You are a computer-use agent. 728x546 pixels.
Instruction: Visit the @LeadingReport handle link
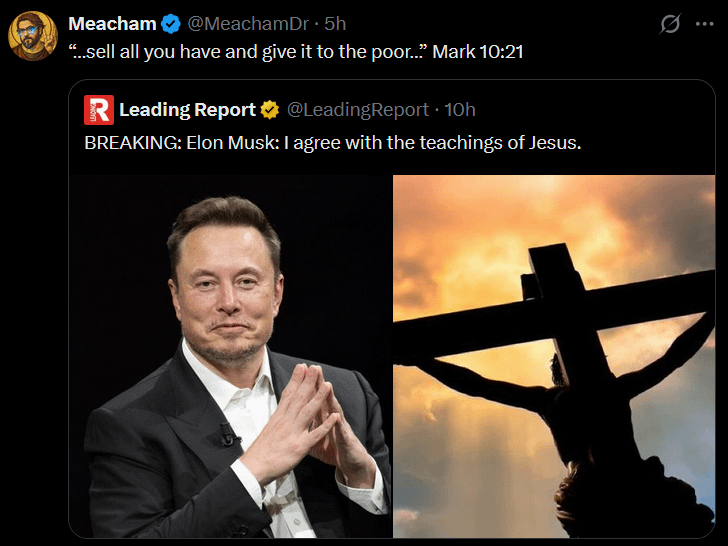(x=358, y=110)
